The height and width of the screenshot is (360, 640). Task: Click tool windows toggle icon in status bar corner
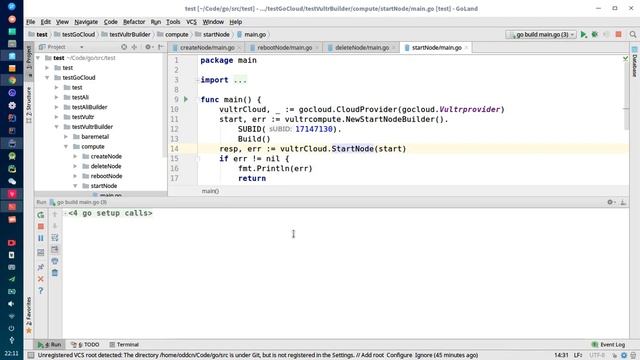coord(31,355)
